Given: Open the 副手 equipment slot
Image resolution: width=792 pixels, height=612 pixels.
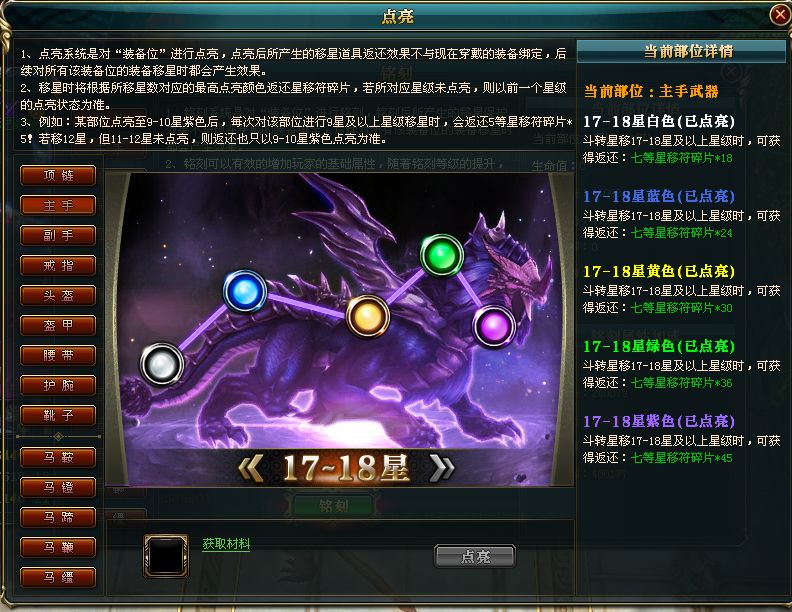Looking at the screenshot, I should coord(58,235).
